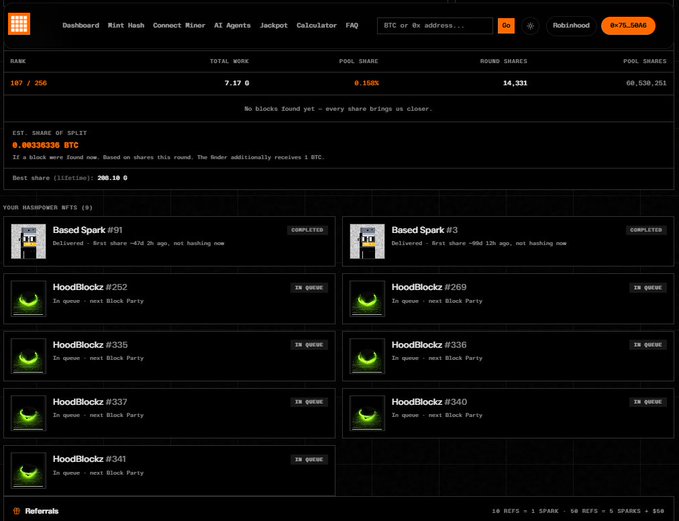Click COMPLETED badge on Based Spark #91
The image size is (679, 521).
pyautogui.click(x=307, y=230)
